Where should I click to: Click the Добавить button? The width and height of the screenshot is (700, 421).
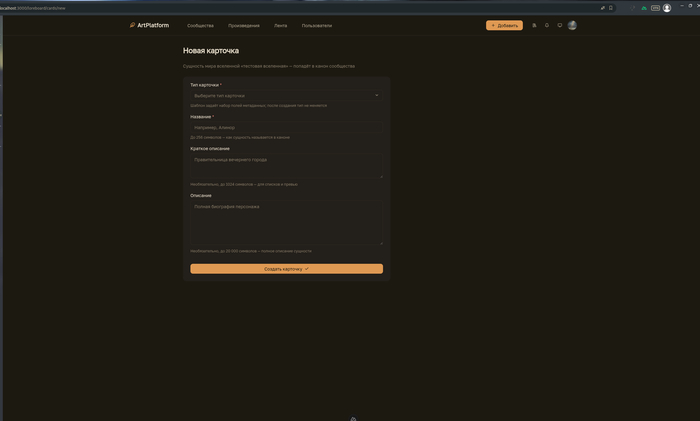coord(504,25)
